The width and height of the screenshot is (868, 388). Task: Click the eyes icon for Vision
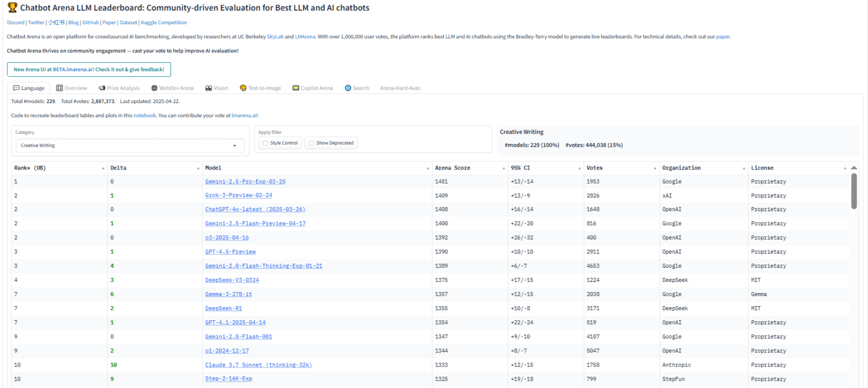point(209,88)
